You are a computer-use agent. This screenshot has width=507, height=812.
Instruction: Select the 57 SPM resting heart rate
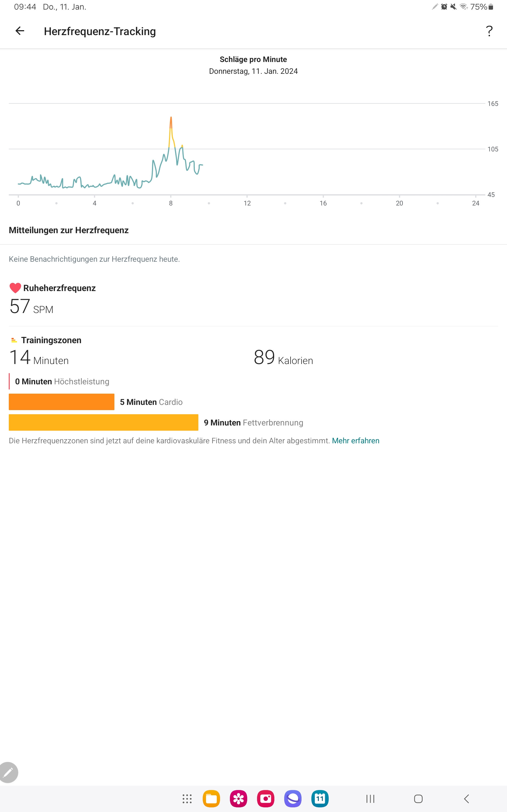pos(31,306)
